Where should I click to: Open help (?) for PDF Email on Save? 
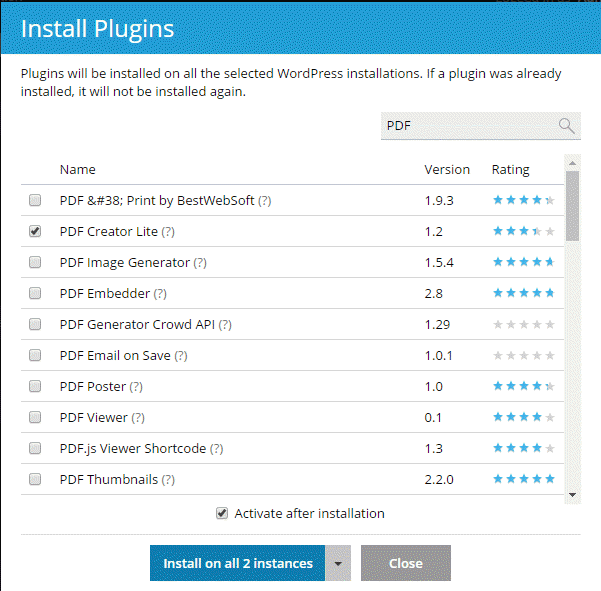tap(180, 356)
